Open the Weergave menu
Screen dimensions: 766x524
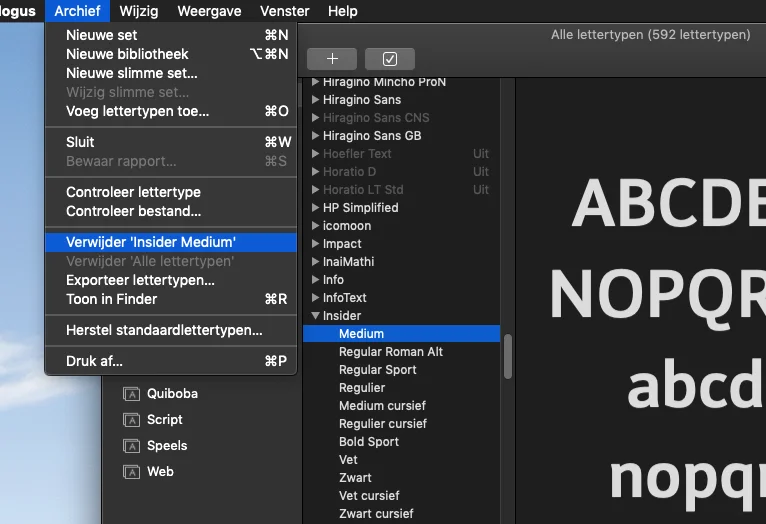[209, 11]
